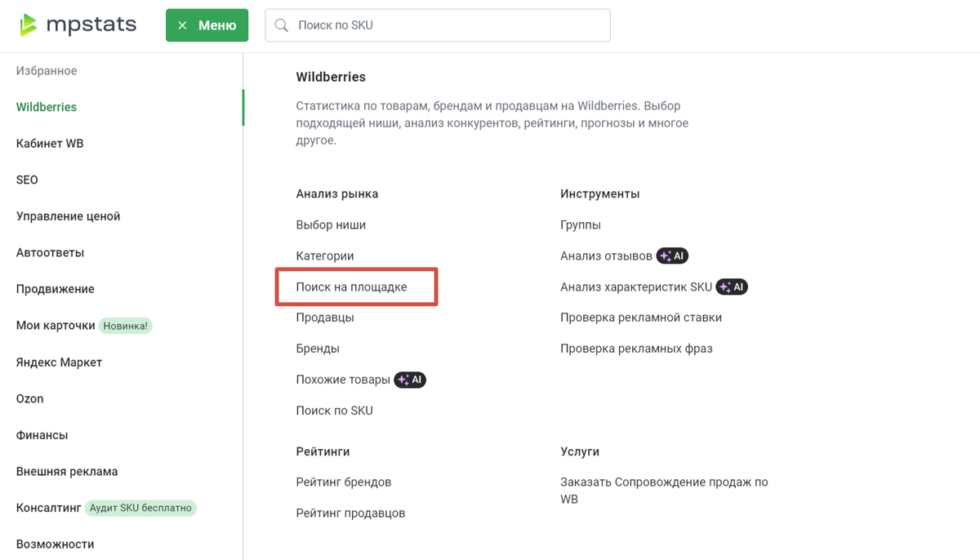Go to Яндекс Маркет section
The width and height of the screenshot is (980, 560).
click(x=59, y=362)
